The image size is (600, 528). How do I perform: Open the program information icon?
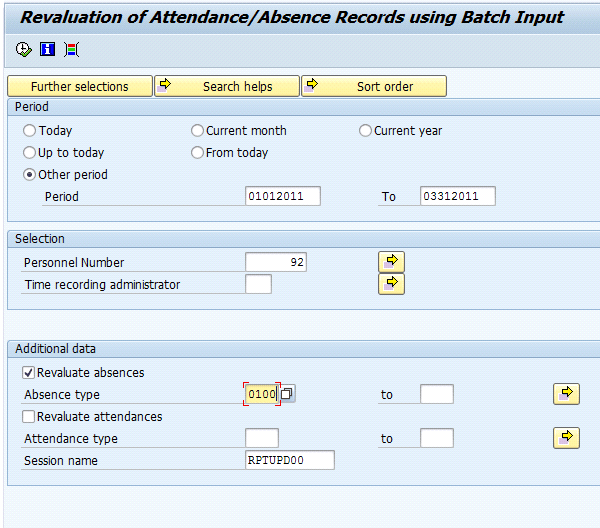tap(47, 50)
